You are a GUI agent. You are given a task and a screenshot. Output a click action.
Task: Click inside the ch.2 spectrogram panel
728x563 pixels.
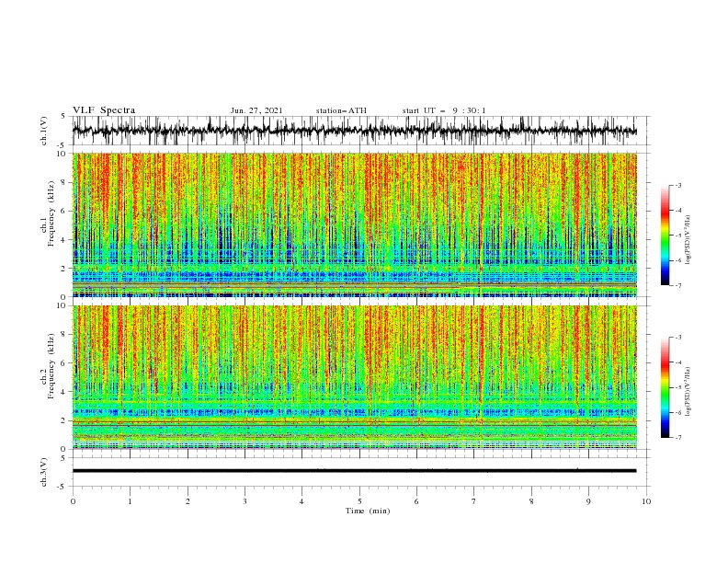(354, 377)
